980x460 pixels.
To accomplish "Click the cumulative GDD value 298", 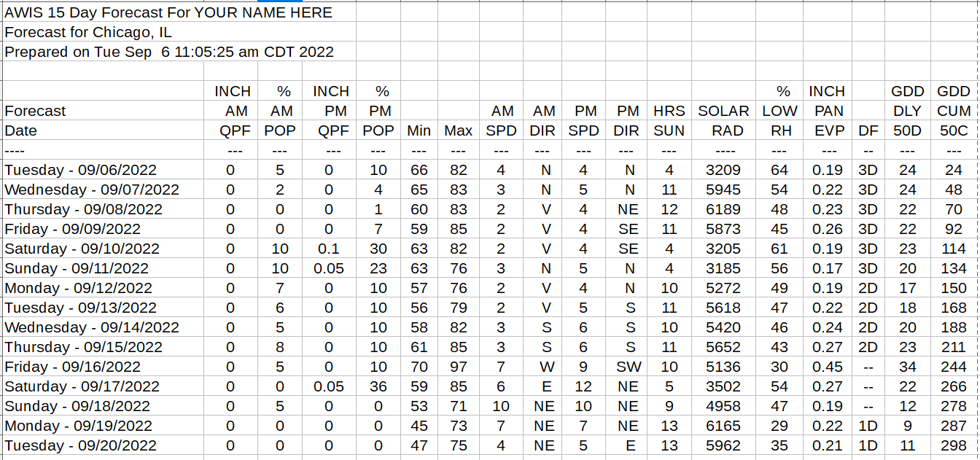I will (x=954, y=445).
